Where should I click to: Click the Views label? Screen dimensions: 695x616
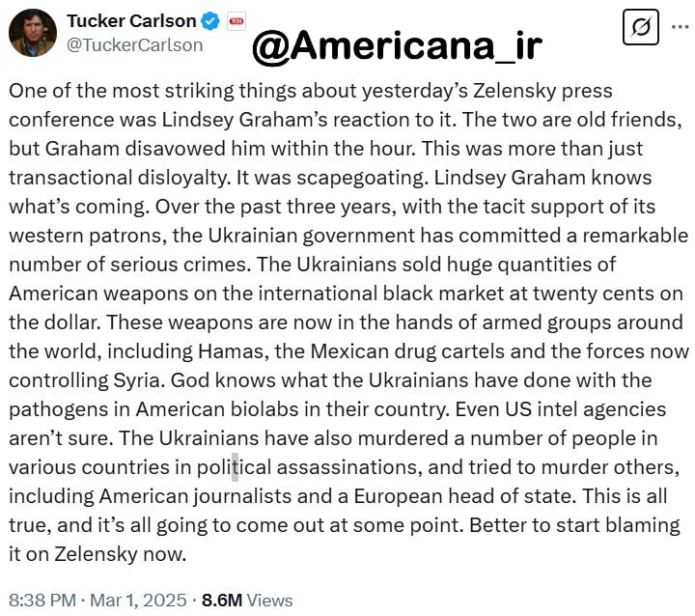pyautogui.click(x=270, y=599)
